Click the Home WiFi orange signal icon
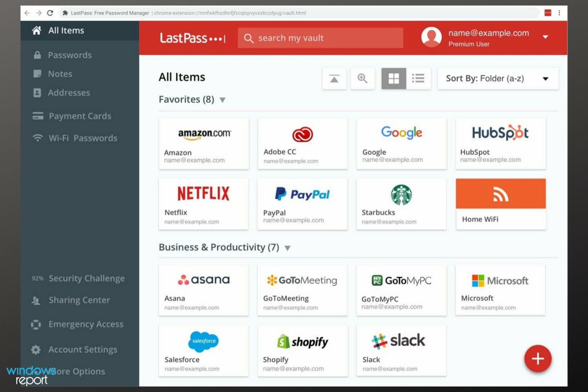Screen dimensions: 588x392 pos(501,194)
